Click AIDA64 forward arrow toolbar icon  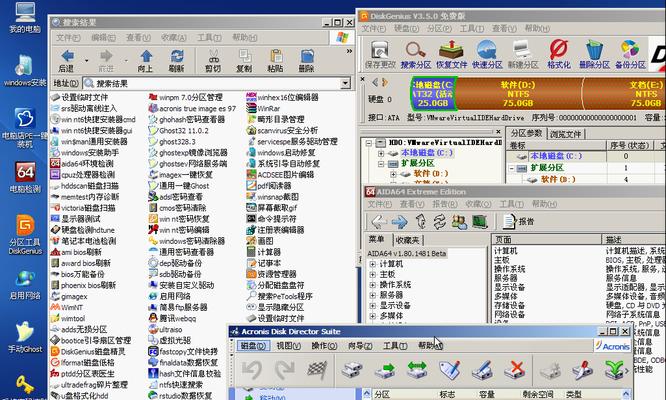(399, 221)
